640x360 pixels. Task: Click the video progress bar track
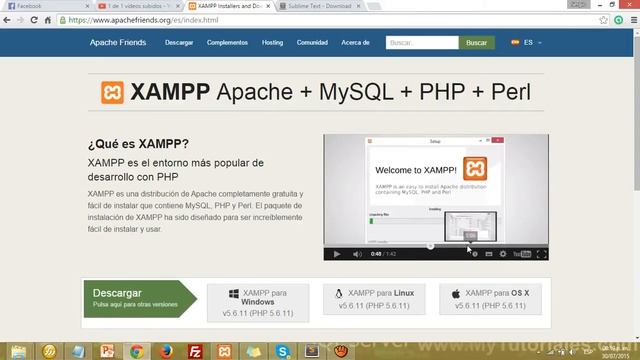[x=436, y=246]
